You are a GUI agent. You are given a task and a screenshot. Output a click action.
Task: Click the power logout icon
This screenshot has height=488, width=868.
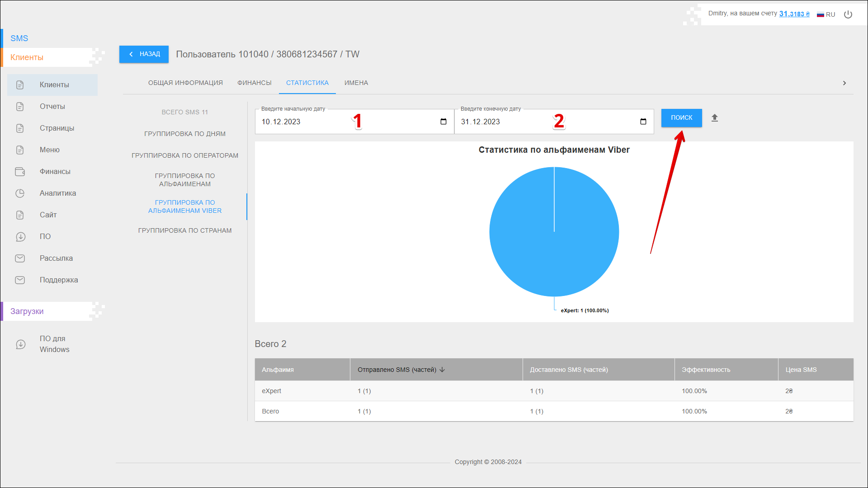pyautogui.click(x=848, y=14)
